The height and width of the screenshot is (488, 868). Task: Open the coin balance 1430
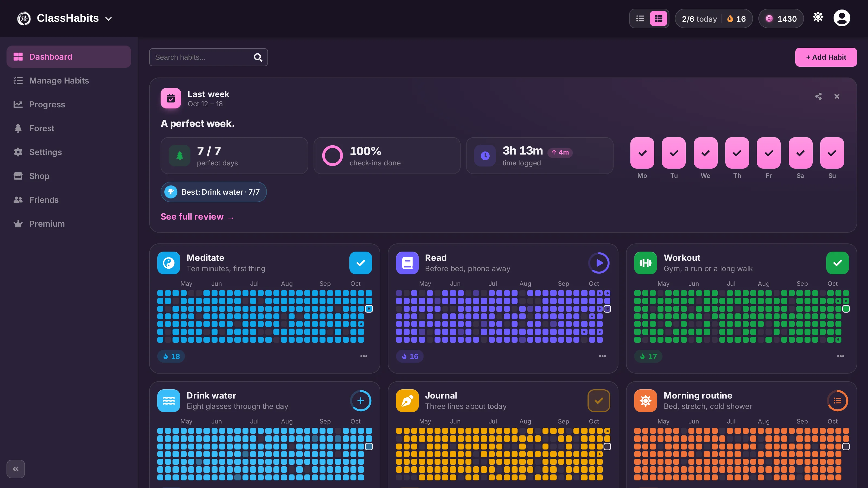point(781,18)
